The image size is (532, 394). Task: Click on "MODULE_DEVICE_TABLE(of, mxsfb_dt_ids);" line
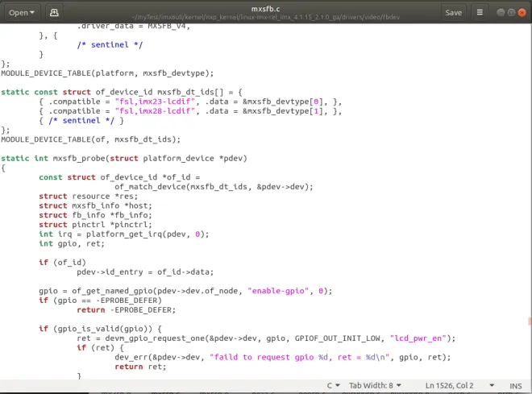click(90, 139)
